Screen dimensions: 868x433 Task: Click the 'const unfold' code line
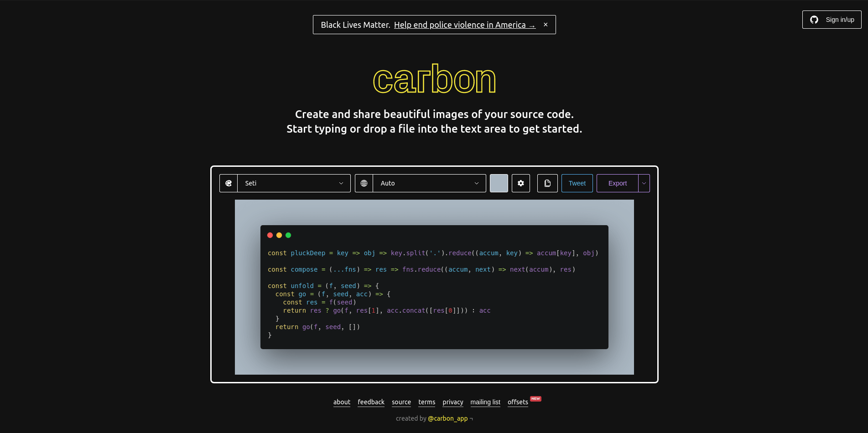pos(323,286)
